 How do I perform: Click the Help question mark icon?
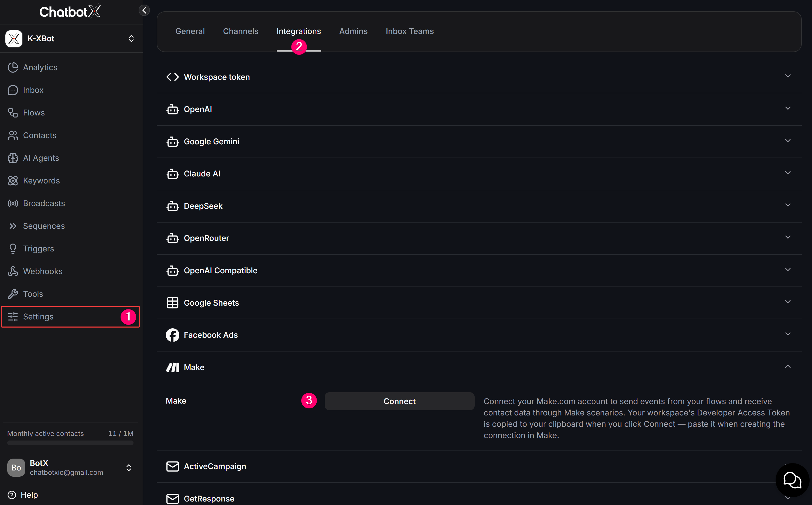(x=12, y=495)
